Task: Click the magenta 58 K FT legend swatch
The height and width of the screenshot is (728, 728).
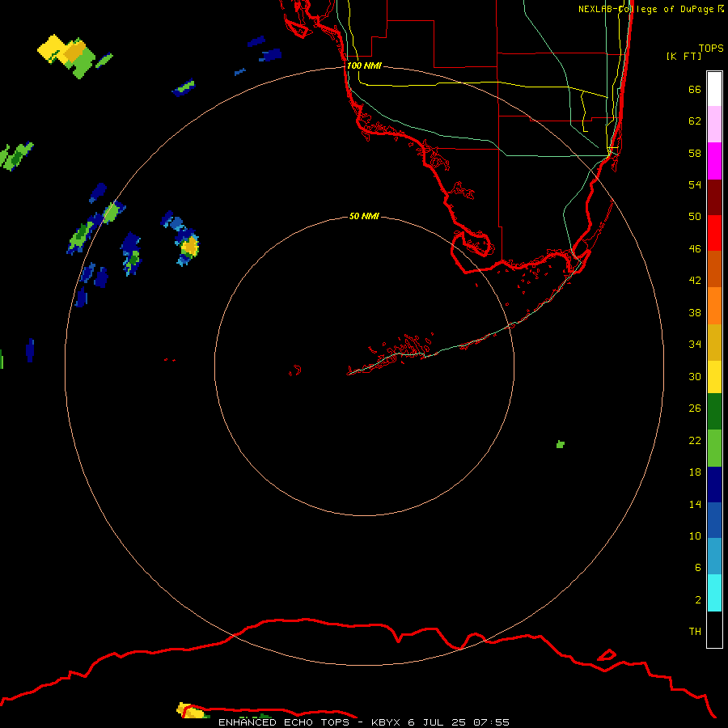Action: (714, 161)
